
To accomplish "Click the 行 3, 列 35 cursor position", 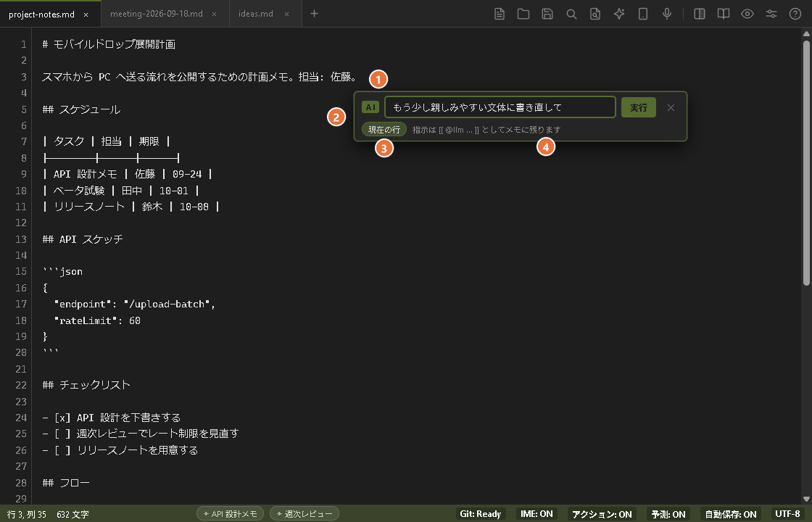I will (26, 514).
